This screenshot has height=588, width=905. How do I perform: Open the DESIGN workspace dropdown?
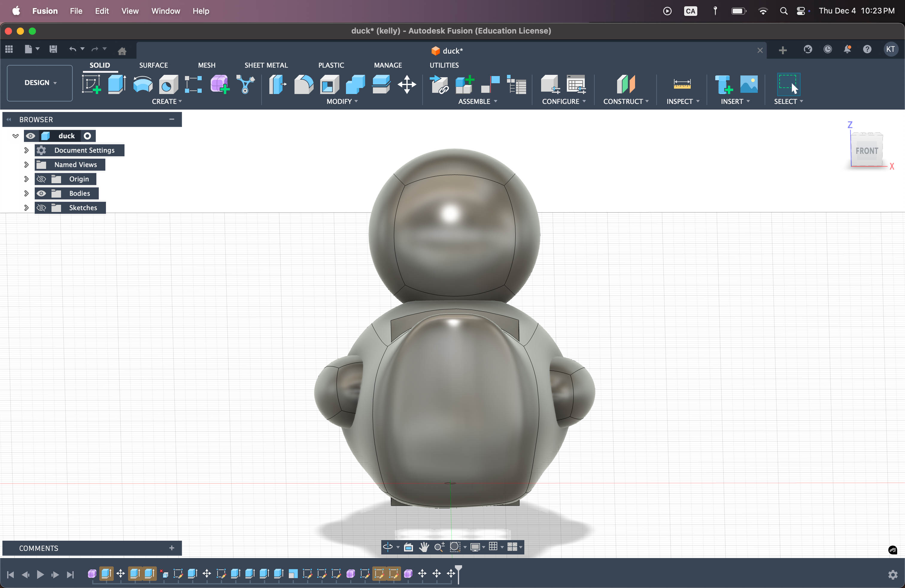pos(40,83)
